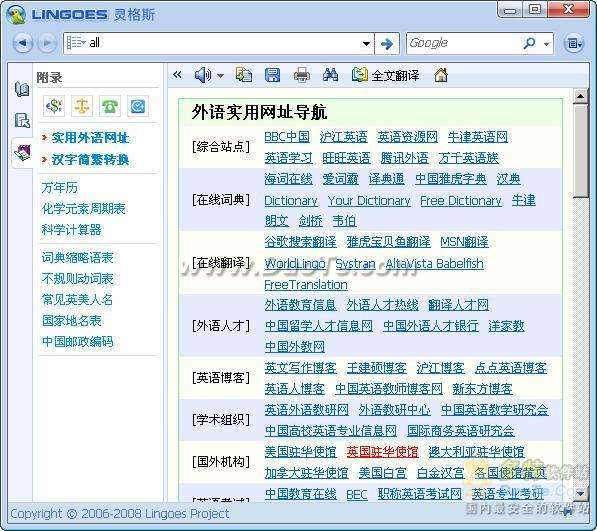Click the vertical scrollbar thumb

point(580,150)
